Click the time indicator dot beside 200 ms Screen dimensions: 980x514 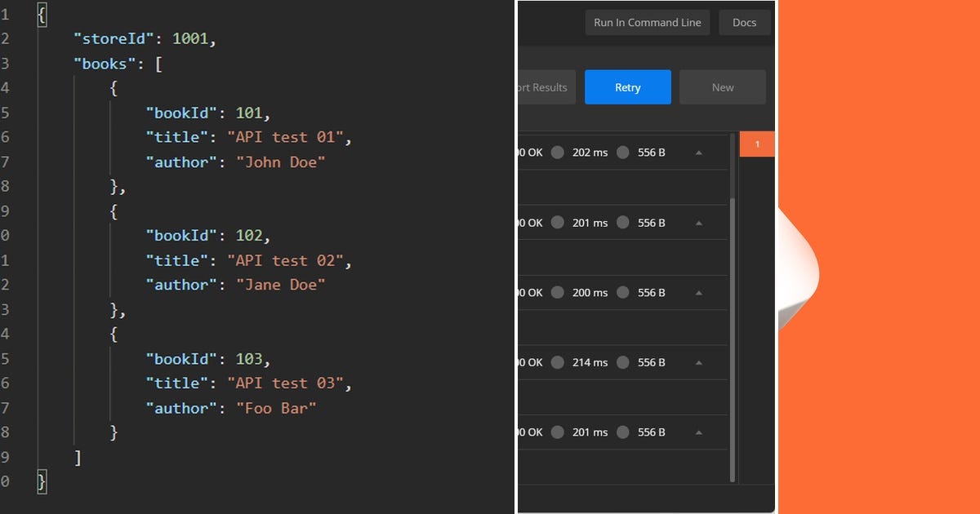click(557, 293)
